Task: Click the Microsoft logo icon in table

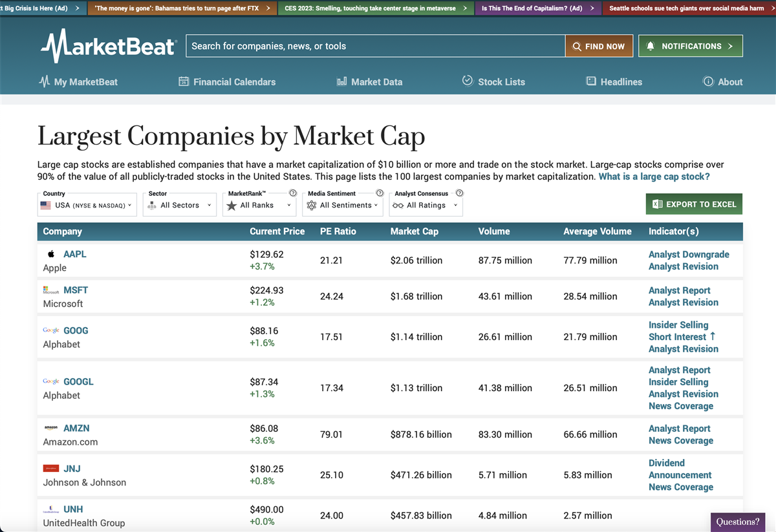Action: [51, 290]
